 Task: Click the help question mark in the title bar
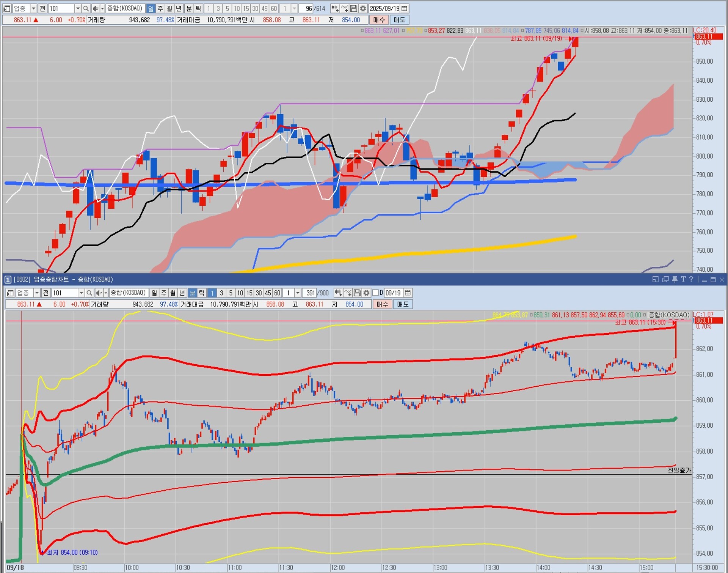point(691,279)
